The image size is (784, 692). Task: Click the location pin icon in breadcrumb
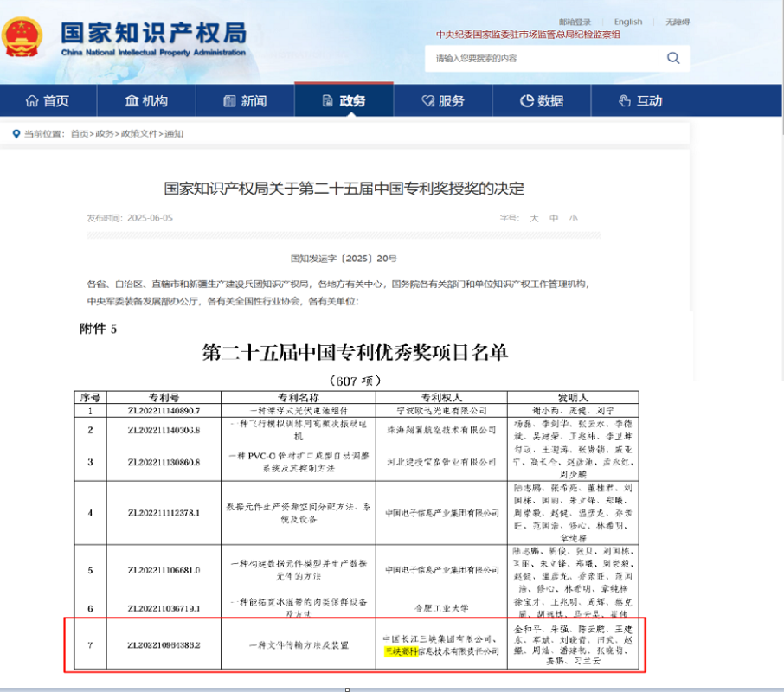(x=16, y=134)
